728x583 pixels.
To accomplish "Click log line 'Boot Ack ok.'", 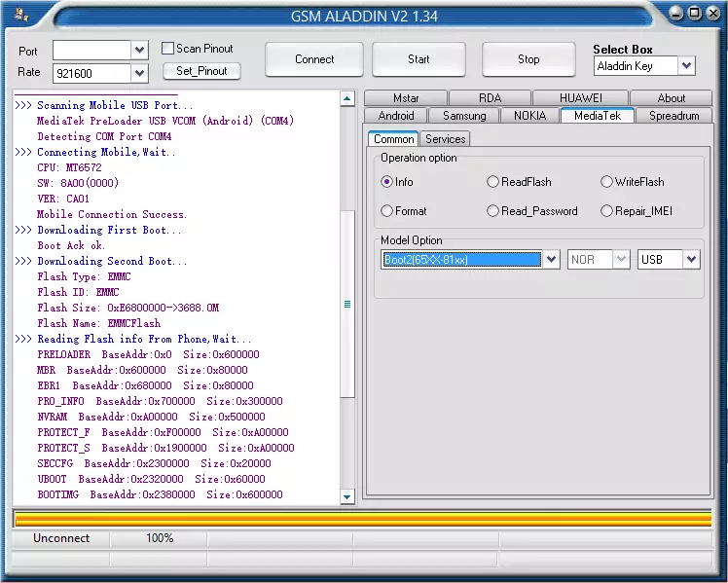I will tap(71, 245).
